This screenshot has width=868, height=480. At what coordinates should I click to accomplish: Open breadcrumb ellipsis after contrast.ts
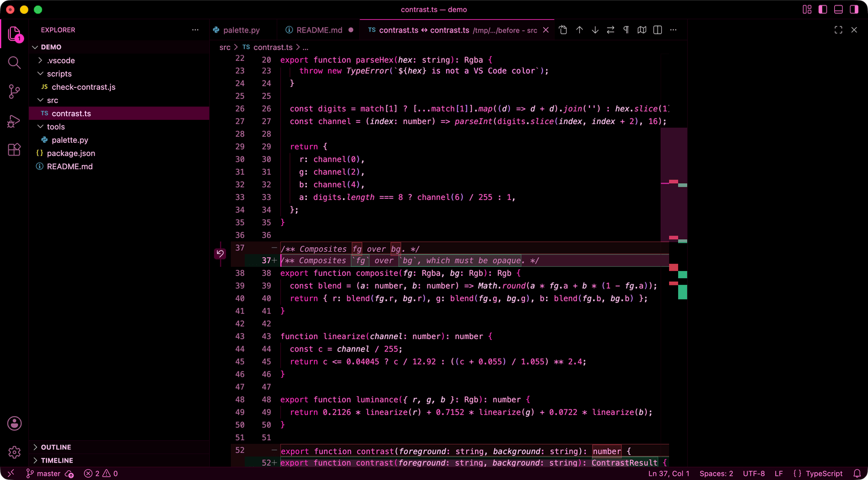pos(305,47)
